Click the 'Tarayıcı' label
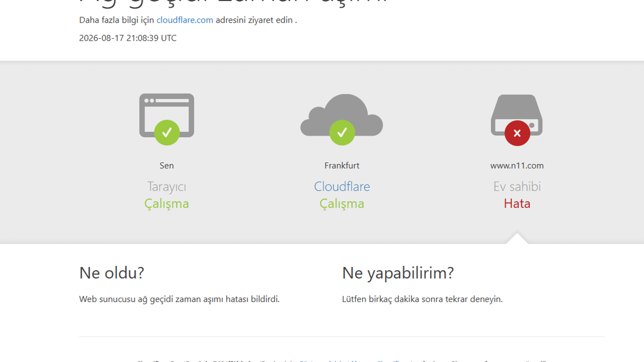Image resolution: width=644 pixels, height=362 pixels. tap(167, 187)
